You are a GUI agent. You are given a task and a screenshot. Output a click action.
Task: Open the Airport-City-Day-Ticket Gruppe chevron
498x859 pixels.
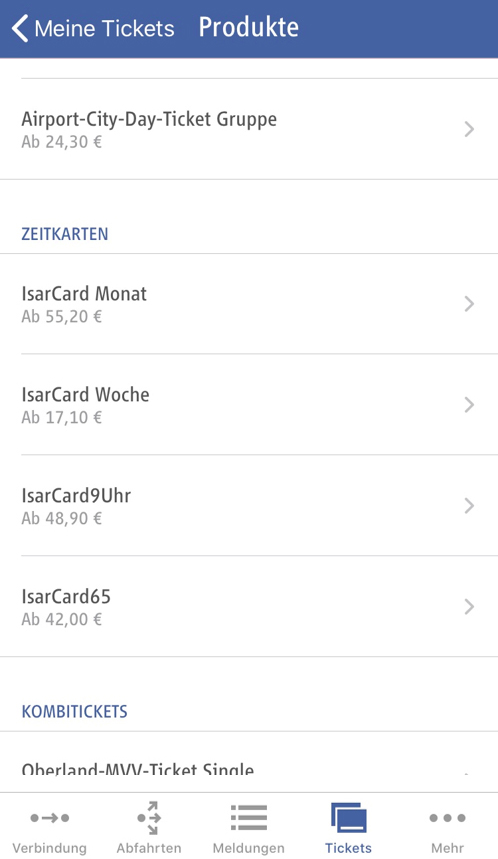469,129
